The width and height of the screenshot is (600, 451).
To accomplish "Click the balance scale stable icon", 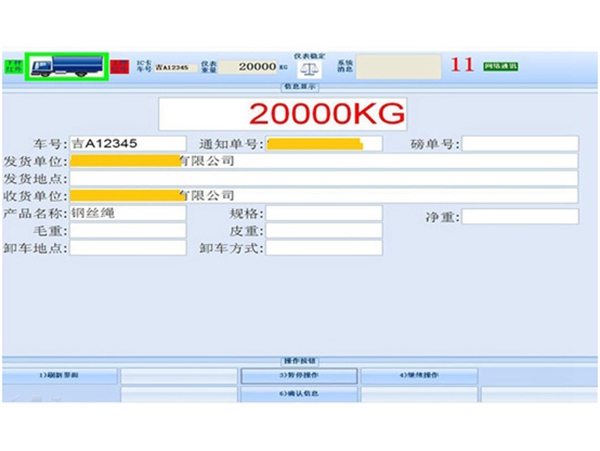I will point(308,71).
